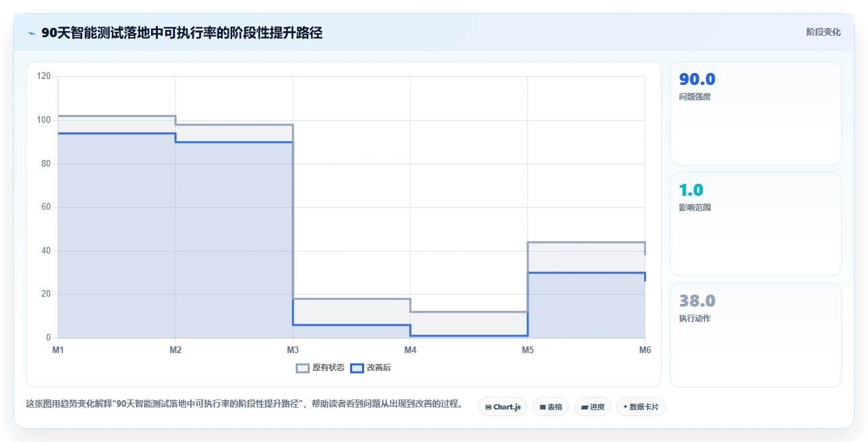Click the 120 y-axis label
Screen dimensions: 868x442
click(x=44, y=76)
